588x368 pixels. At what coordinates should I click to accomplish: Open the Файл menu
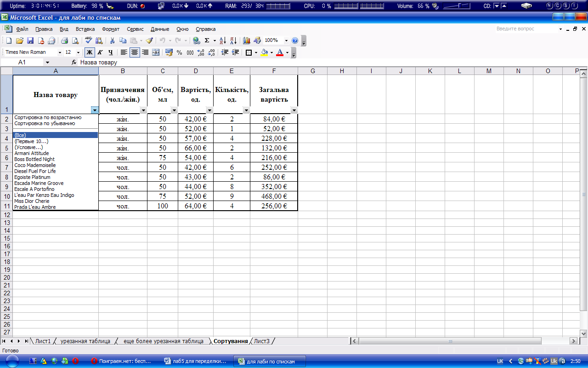pos(22,29)
